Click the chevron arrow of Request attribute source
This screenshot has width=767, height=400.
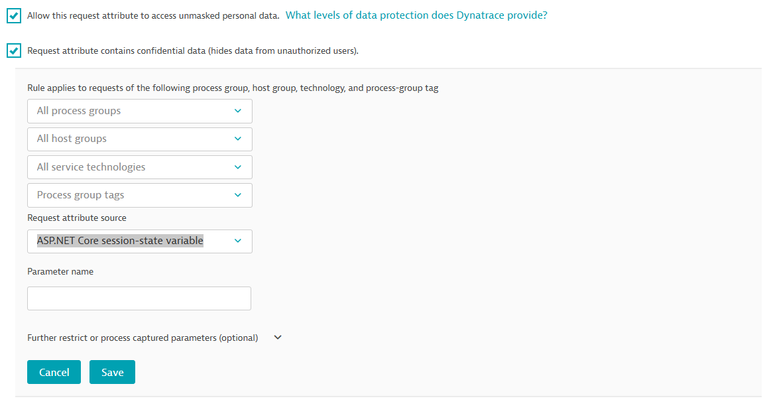coord(237,241)
